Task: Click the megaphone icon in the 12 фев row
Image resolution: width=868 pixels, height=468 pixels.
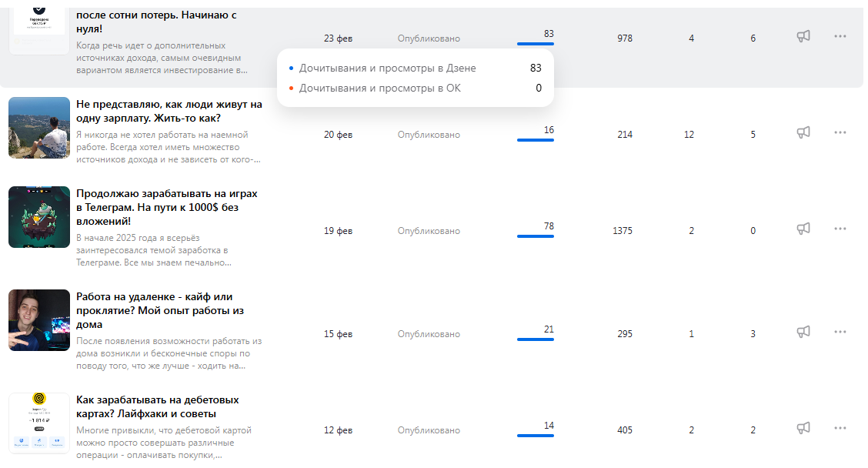Action: tap(803, 428)
